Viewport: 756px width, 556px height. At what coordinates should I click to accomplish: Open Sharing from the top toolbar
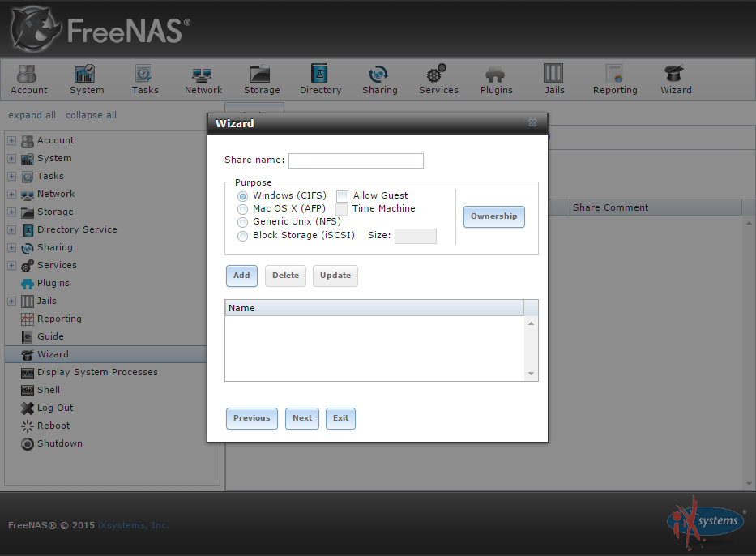[x=379, y=80]
